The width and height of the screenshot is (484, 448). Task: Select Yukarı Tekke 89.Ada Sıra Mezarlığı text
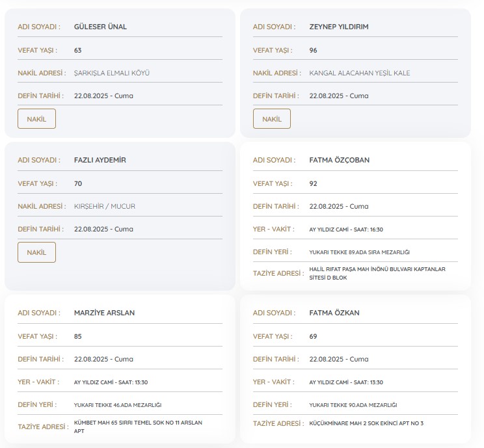pos(359,252)
